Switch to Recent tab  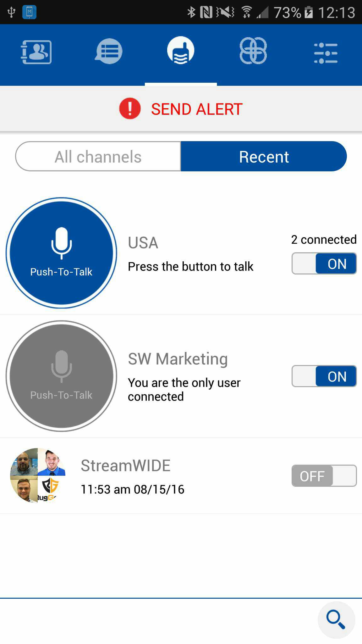[264, 156]
